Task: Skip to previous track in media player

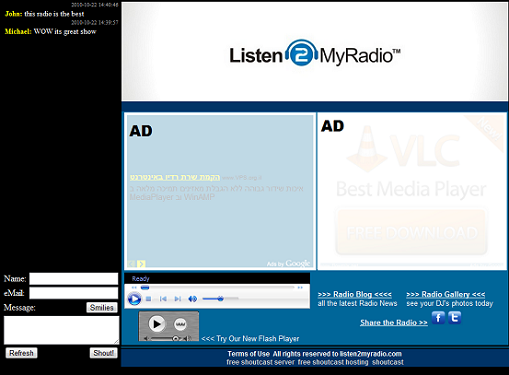Action: 163,299
